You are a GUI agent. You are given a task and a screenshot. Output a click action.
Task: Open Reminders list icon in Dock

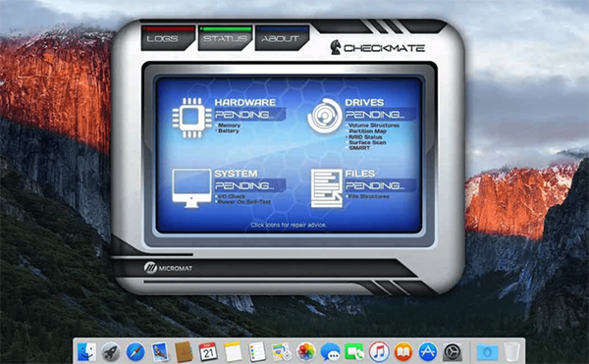(x=257, y=352)
